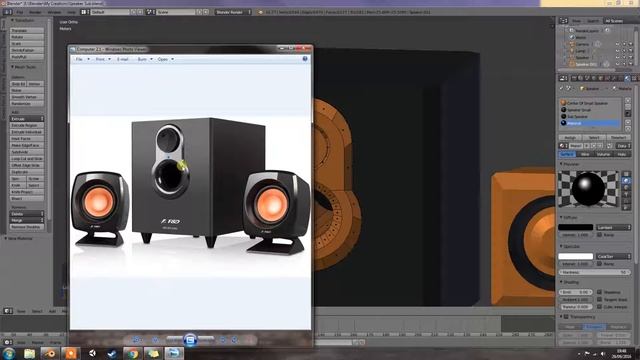The width and height of the screenshot is (640, 360).
Task: Click the Lamp object icon in outliner
Action: [572, 51]
